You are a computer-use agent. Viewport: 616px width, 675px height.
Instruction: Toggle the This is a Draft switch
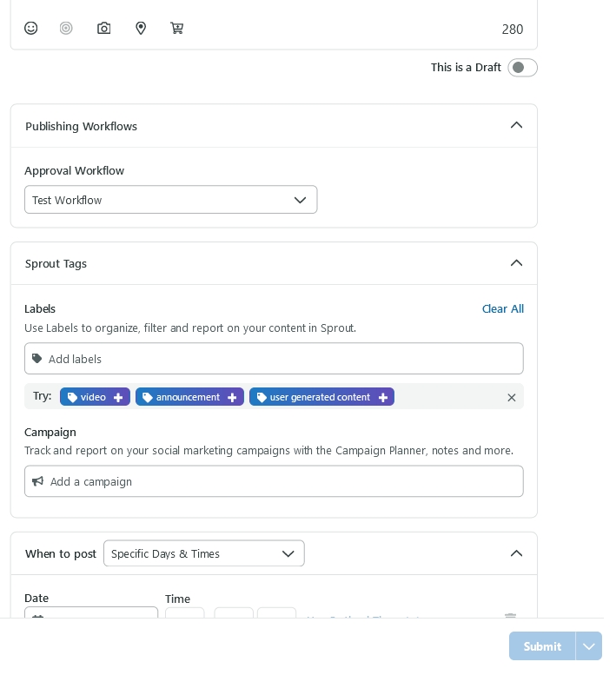point(522,68)
